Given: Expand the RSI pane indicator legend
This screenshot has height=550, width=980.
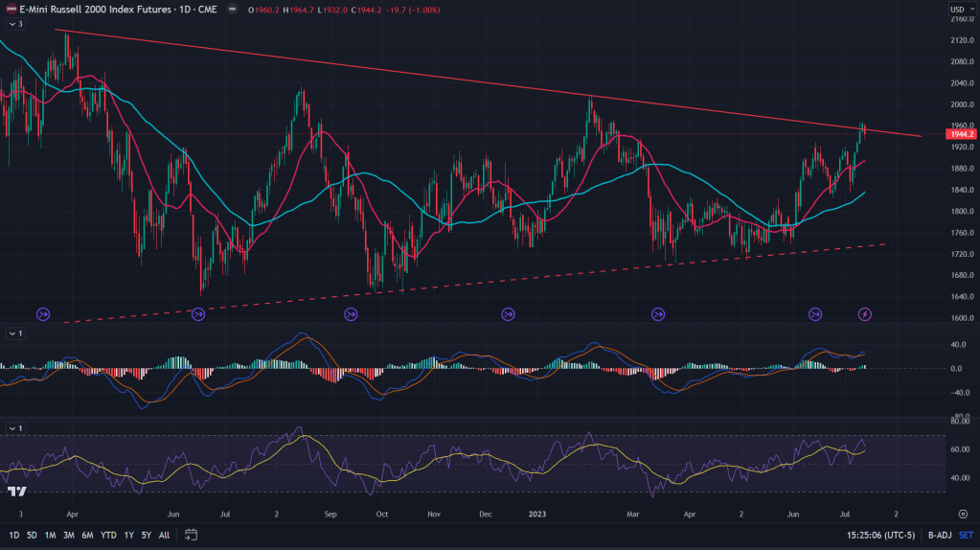Looking at the screenshot, I should click(14, 427).
